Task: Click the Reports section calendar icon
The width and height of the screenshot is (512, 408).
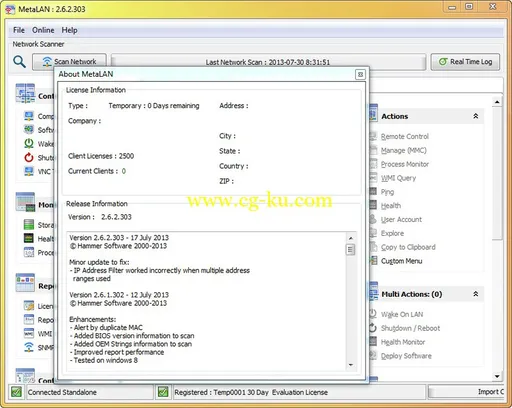Action: pyautogui.click(x=25, y=282)
